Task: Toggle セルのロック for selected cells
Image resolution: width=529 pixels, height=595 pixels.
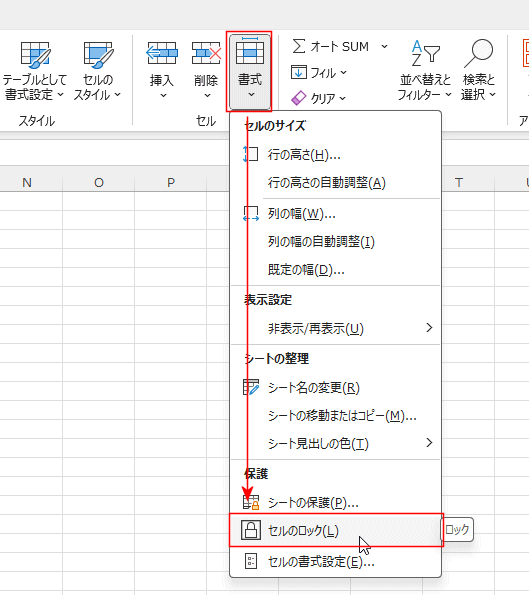Action: tap(336, 530)
